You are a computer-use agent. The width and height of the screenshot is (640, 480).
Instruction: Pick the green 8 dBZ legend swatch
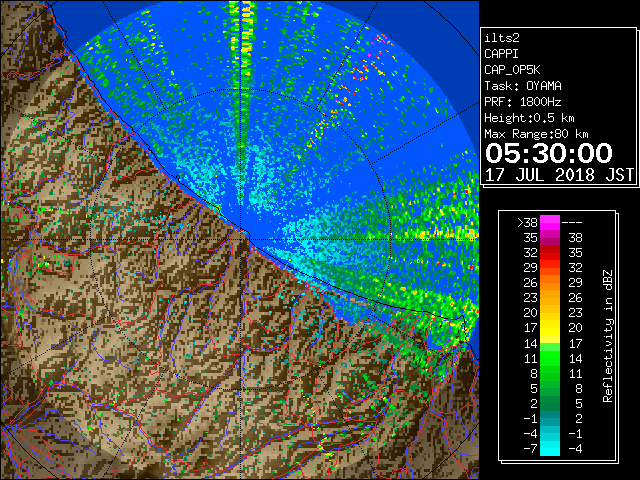(x=550, y=373)
